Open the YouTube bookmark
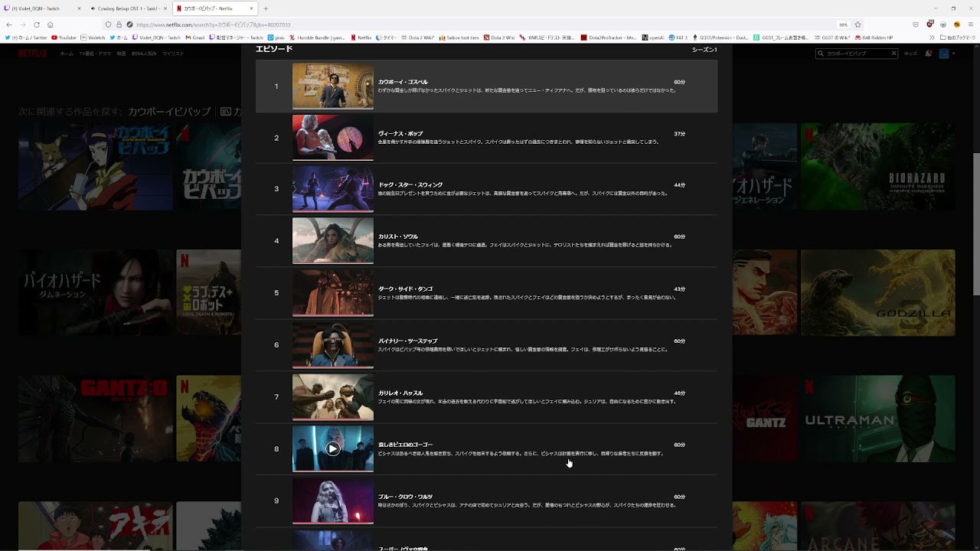980x551 pixels. [64, 37]
